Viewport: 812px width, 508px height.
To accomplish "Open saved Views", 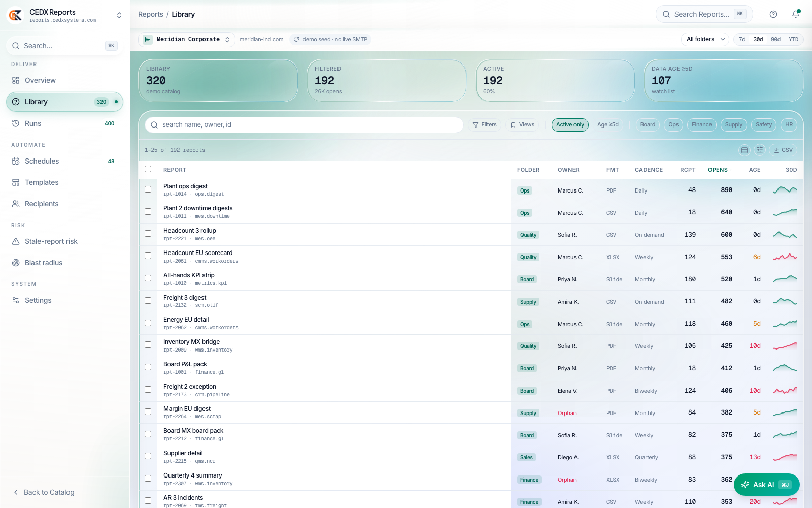I will (522, 124).
